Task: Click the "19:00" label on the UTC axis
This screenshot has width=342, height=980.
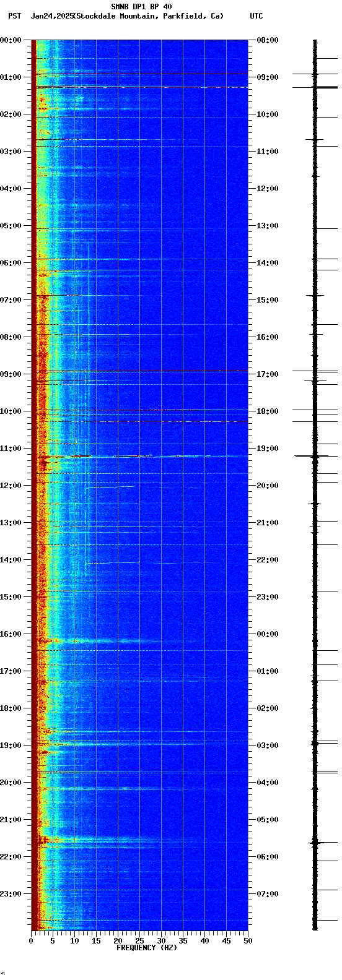Action: (268, 449)
